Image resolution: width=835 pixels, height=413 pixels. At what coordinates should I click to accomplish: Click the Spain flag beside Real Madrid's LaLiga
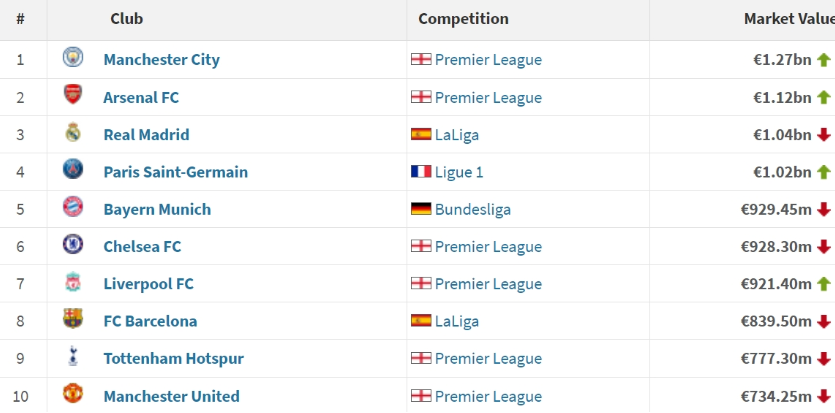[x=421, y=135]
